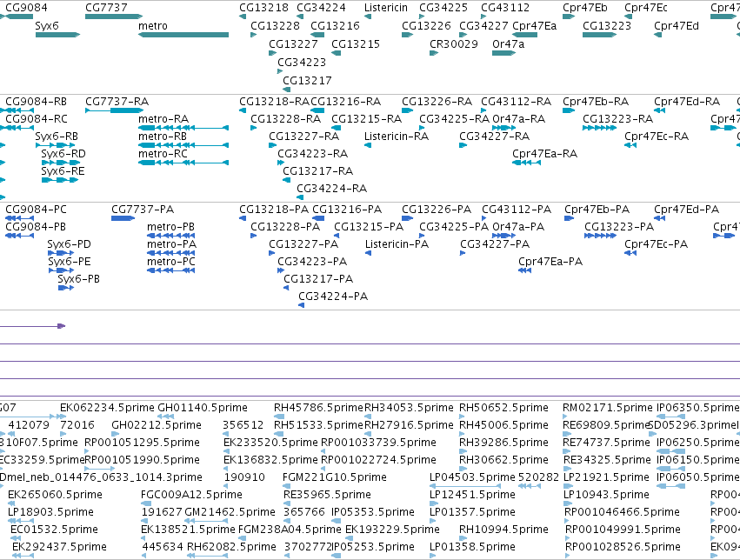
Task: Select the metro-RA transcript label
Action: click(163, 119)
